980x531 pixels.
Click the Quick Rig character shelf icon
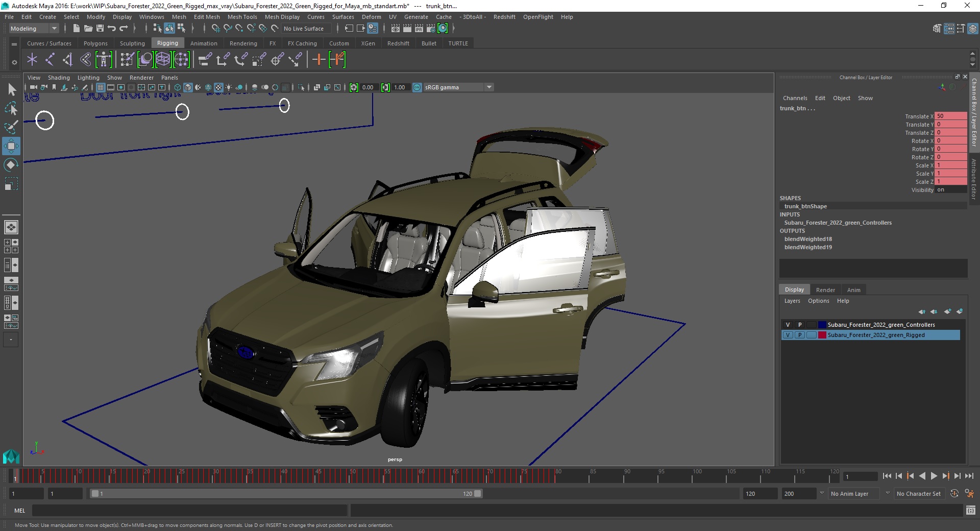tap(104, 60)
